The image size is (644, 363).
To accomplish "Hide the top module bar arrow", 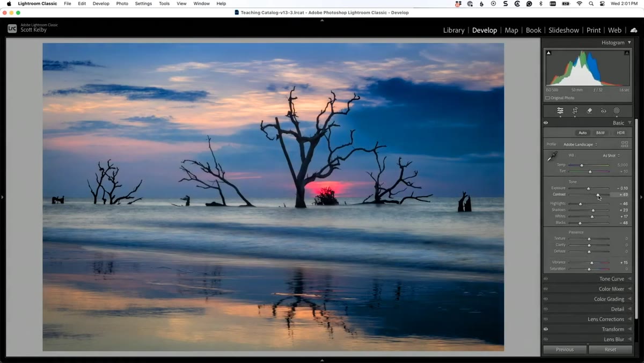I will click(x=322, y=20).
